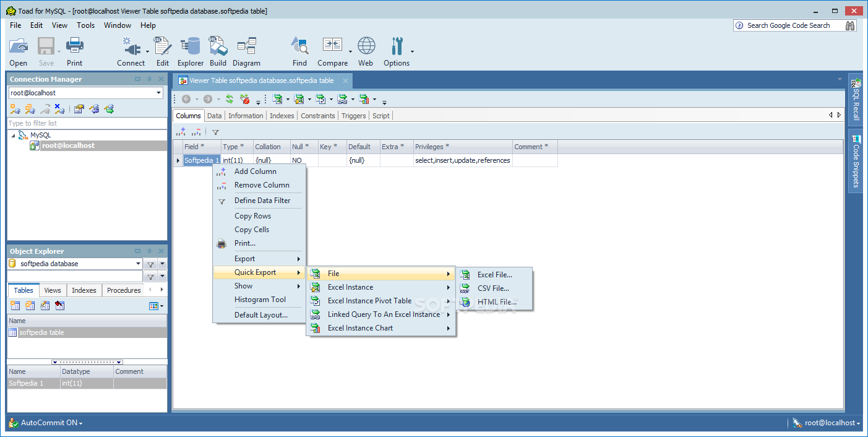Click the filter funnel icon above grid
This screenshot has height=437, width=868.
coord(215,132)
